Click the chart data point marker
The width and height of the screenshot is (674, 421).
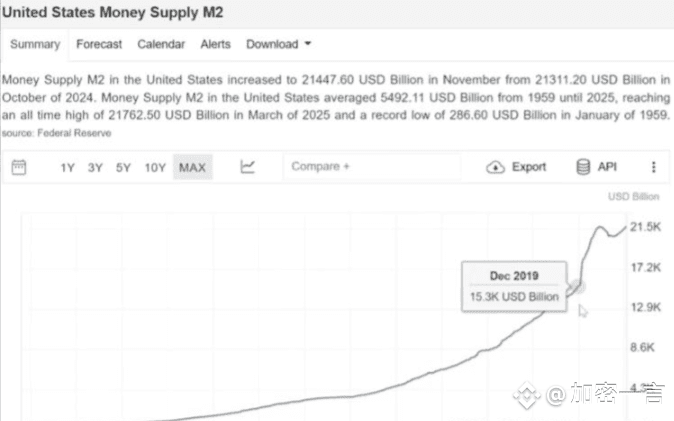[574, 288]
